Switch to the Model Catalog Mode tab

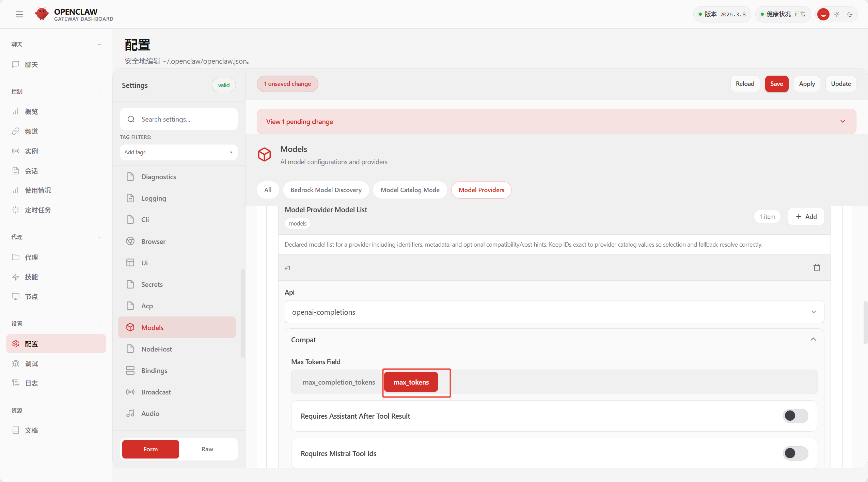410,190
